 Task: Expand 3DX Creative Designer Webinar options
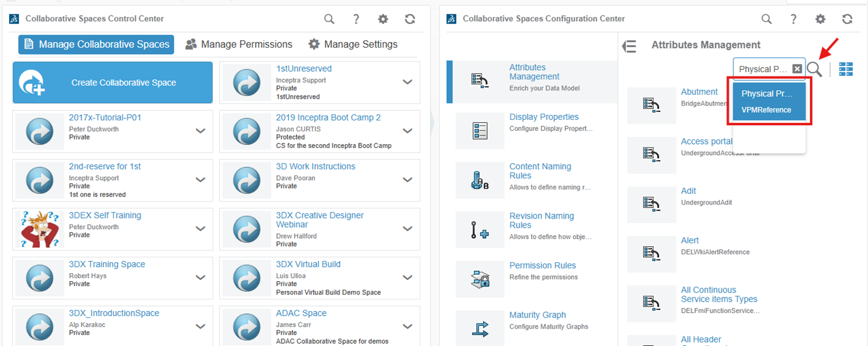[x=408, y=228]
